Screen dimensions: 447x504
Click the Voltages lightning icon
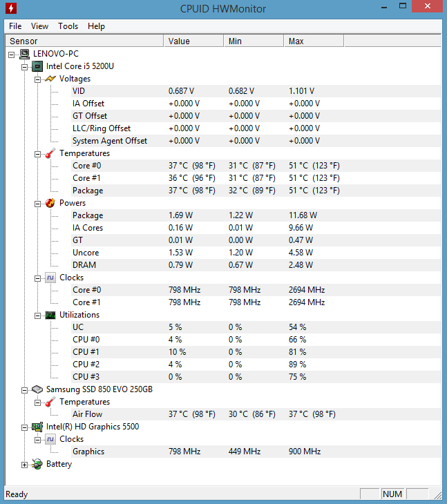tap(50, 79)
